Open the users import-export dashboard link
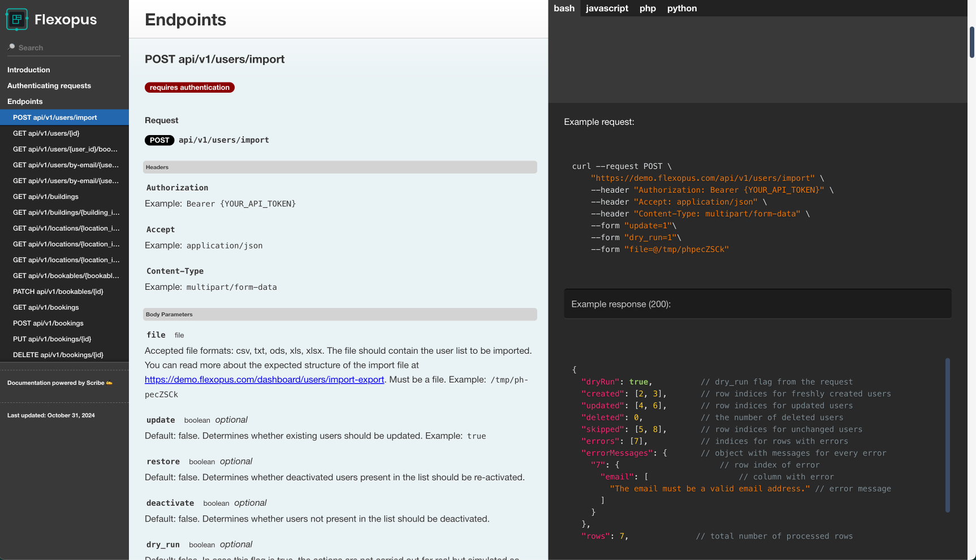The image size is (976, 560). tap(264, 380)
